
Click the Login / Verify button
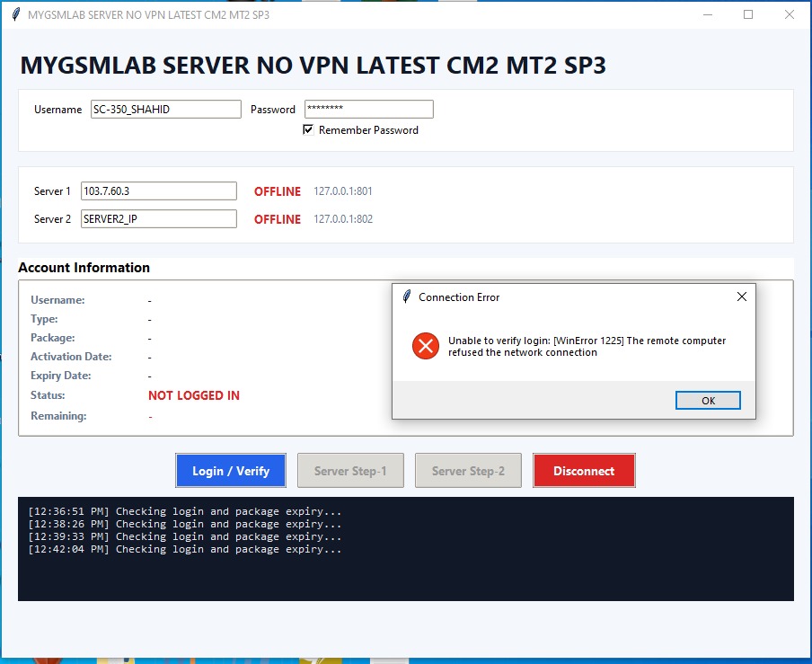pyautogui.click(x=231, y=470)
